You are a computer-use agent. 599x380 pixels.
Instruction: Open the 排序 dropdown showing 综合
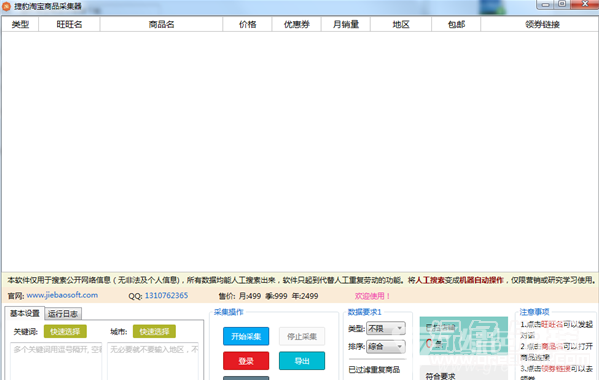pyautogui.click(x=386, y=347)
